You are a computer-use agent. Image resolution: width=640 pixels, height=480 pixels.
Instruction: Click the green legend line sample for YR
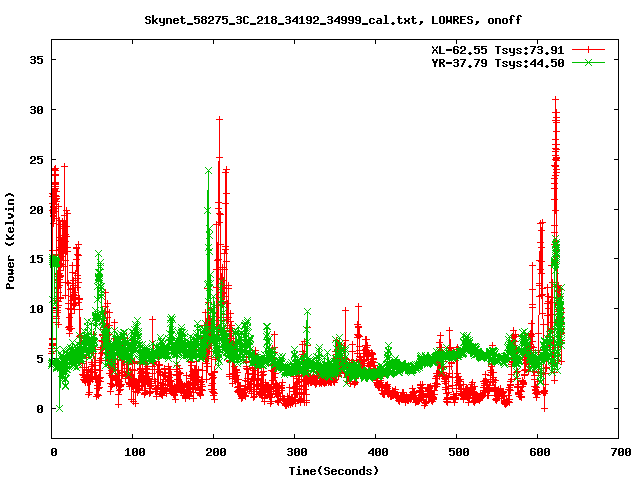588,62
